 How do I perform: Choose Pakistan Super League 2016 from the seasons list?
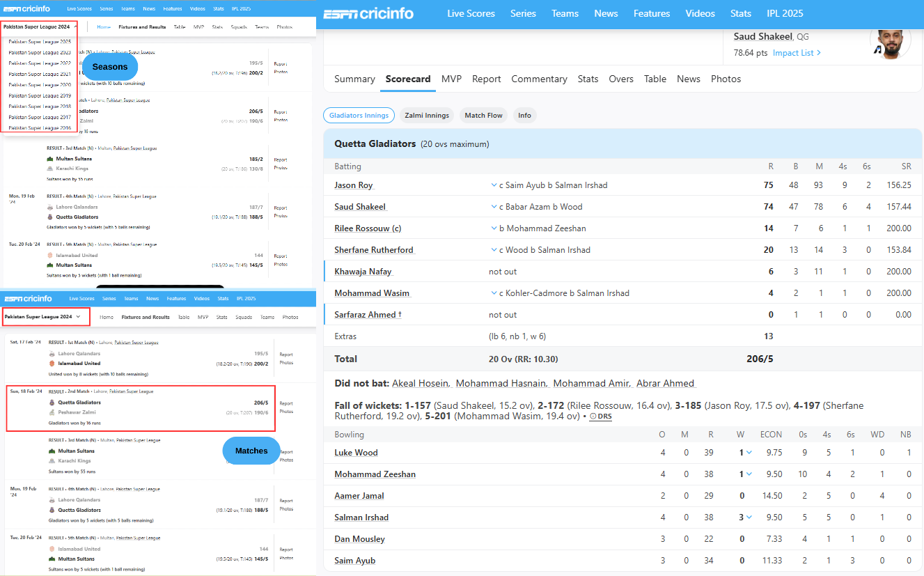tap(40, 128)
